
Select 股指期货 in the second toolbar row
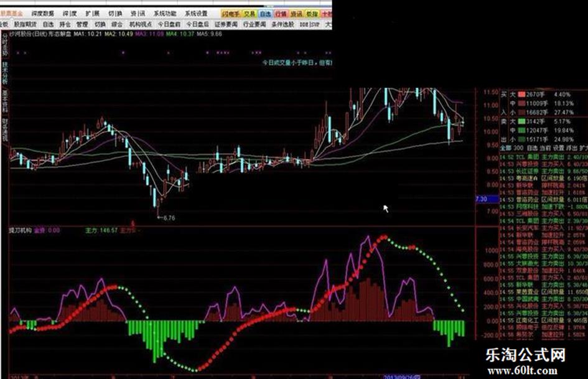(x=26, y=24)
